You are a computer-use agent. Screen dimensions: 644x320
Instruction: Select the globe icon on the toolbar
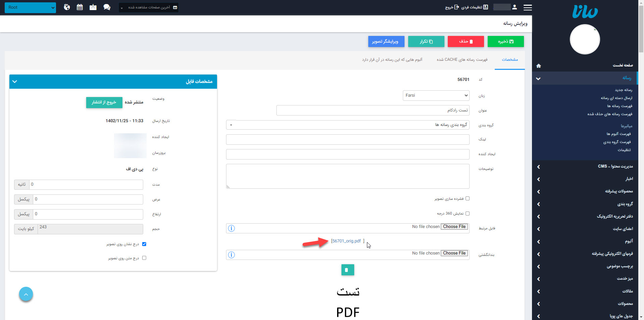[x=66, y=7]
